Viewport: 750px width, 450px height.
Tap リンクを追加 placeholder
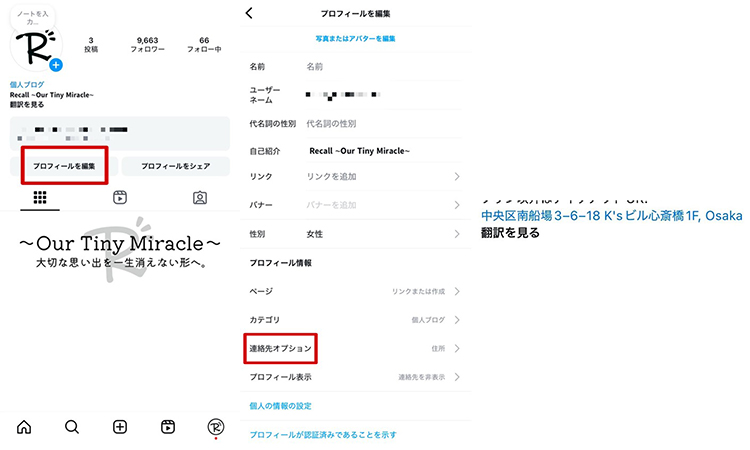331,176
